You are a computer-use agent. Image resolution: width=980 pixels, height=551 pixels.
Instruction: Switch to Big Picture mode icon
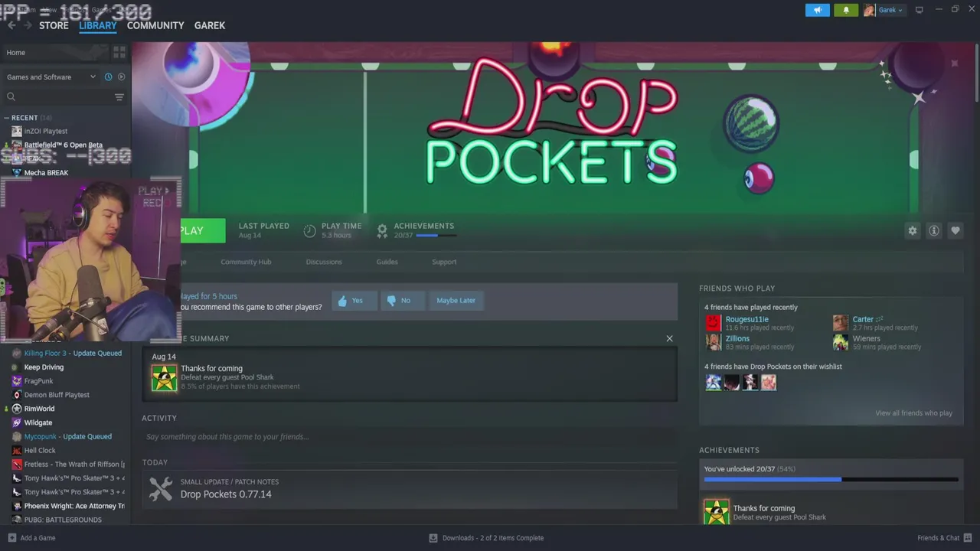point(920,10)
